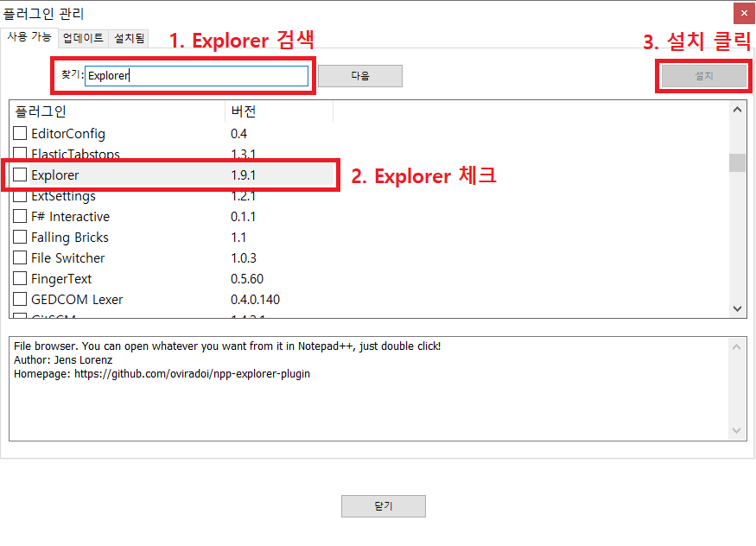Click version 1.9.1 of Explorer

point(243,175)
